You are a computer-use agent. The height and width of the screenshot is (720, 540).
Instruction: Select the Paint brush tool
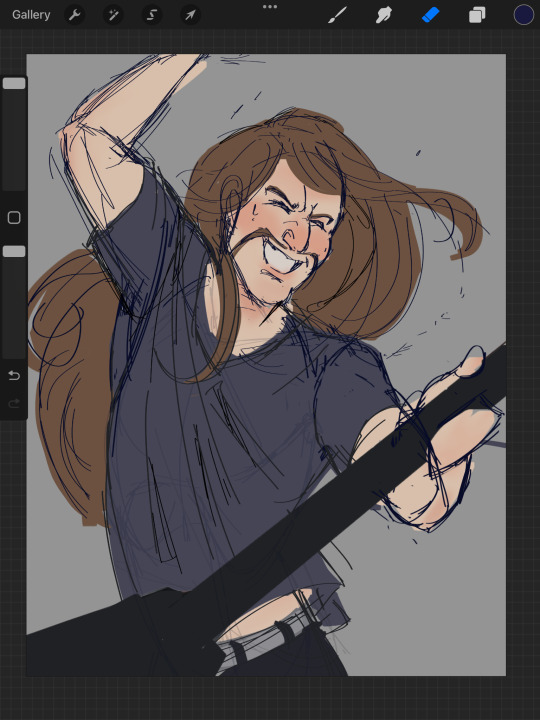coord(338,15)
